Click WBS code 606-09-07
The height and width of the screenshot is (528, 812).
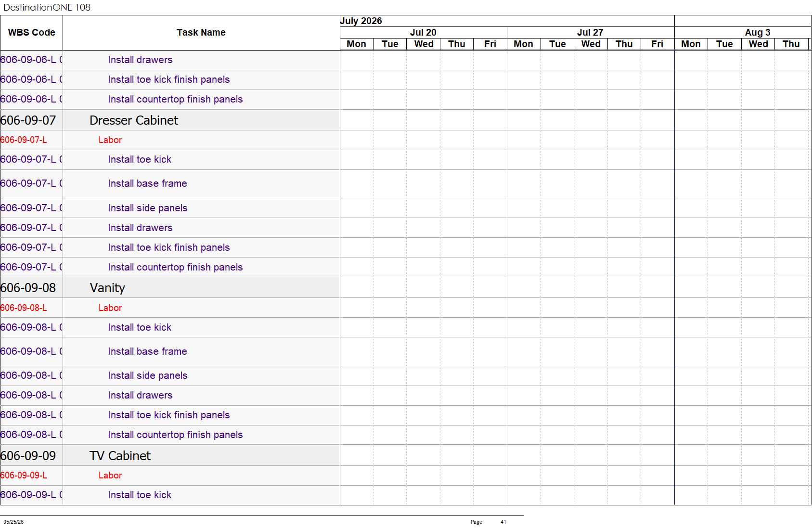click(28, 120)
